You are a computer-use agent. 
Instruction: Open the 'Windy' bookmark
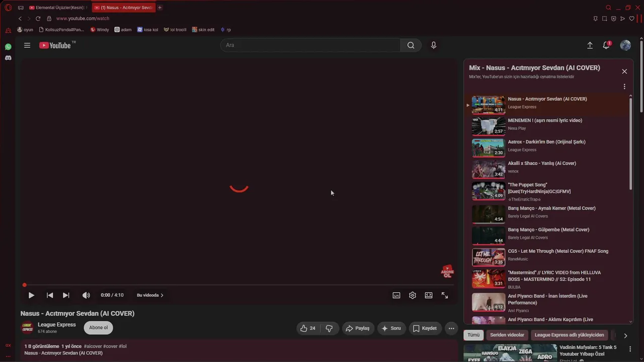[x=100, y=30]
